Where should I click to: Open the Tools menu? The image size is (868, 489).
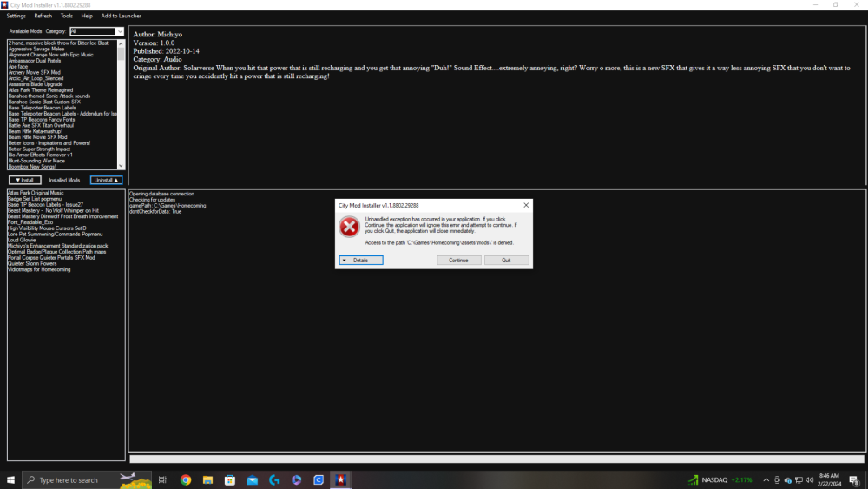[x=67, y=16]
